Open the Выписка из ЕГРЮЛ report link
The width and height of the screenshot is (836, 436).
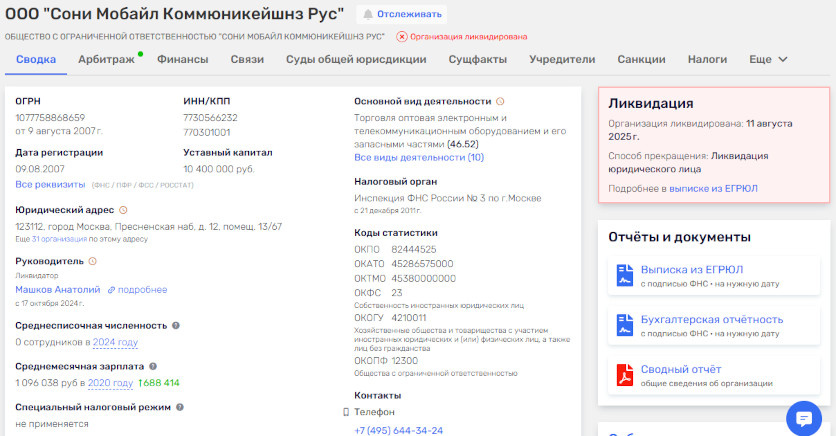(x=692, y=270)
